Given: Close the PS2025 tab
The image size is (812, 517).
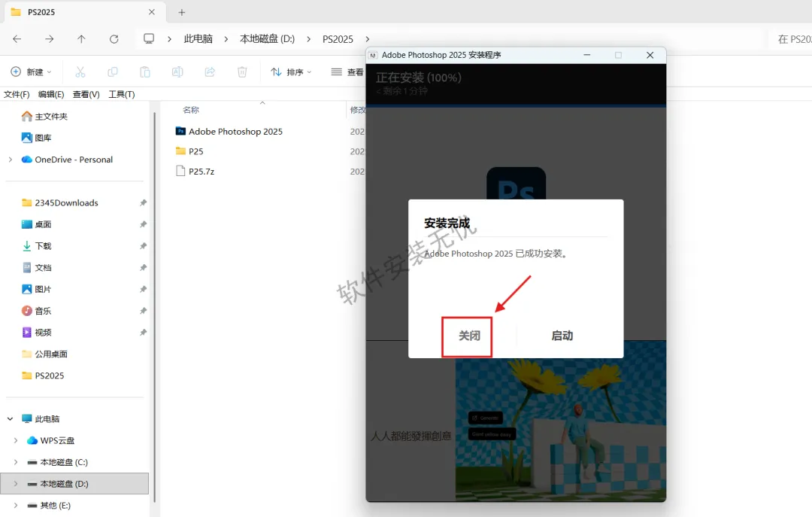Looking at the screenshot, I should click(x=152, y=12).
